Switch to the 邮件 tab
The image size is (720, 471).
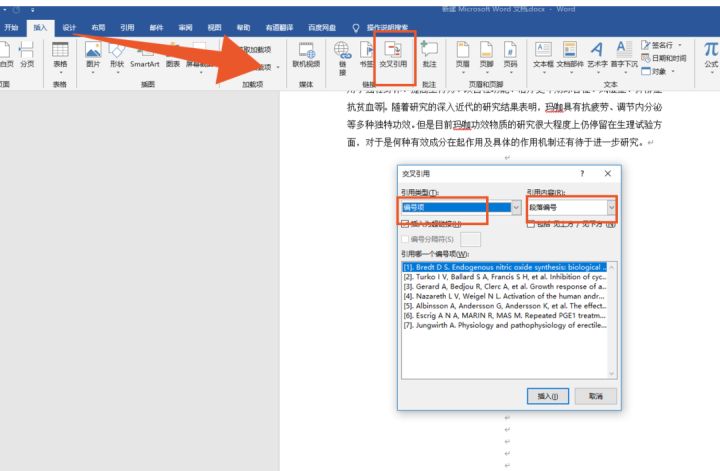pos(156,28)
